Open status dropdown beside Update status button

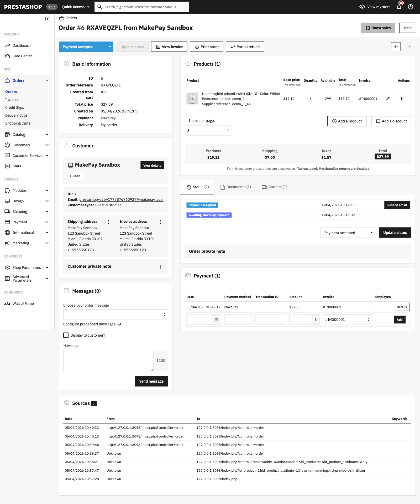348,233
